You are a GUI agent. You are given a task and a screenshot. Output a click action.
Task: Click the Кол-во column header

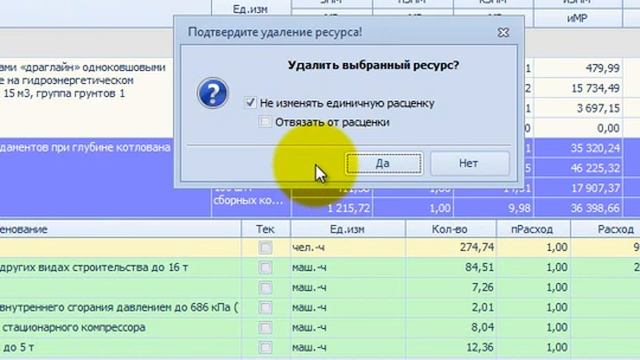coord(450,229)
